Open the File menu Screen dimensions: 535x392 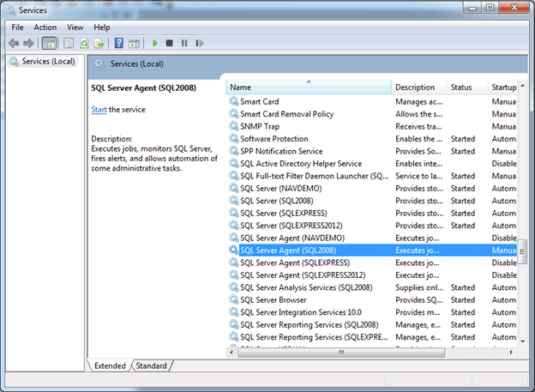(17, 27)
